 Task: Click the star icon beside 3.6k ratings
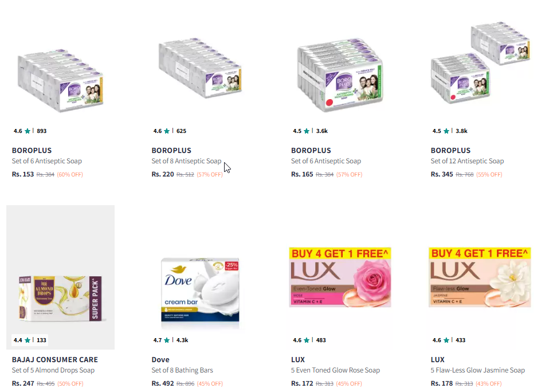click(307, 131)
